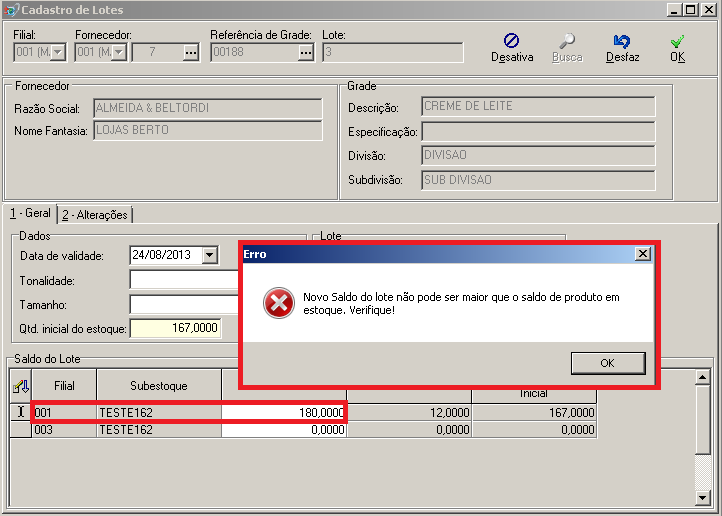The width and height of the screenshot is (722, 516).
Task: Expand the Filial dropdown
Action: [57, 53]
